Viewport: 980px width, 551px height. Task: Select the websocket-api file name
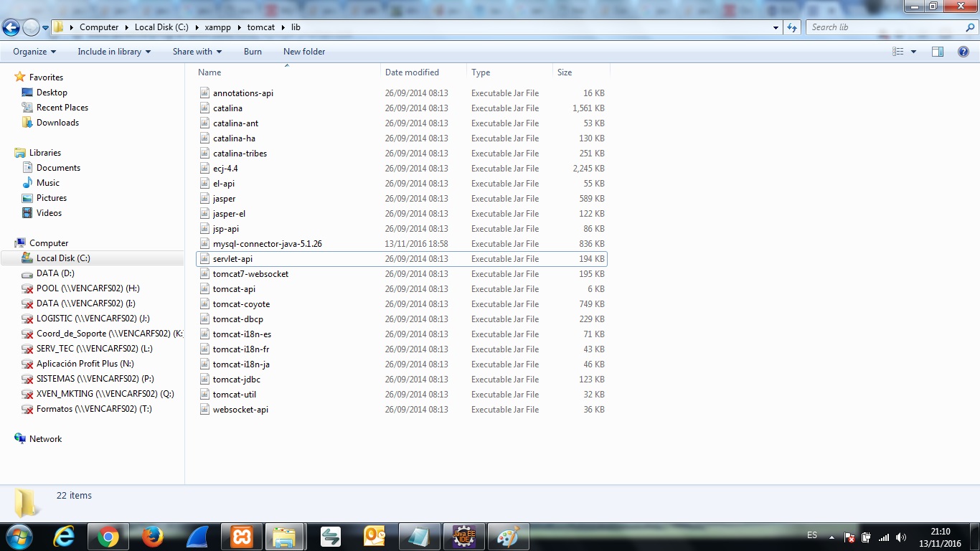coord(240,410)
